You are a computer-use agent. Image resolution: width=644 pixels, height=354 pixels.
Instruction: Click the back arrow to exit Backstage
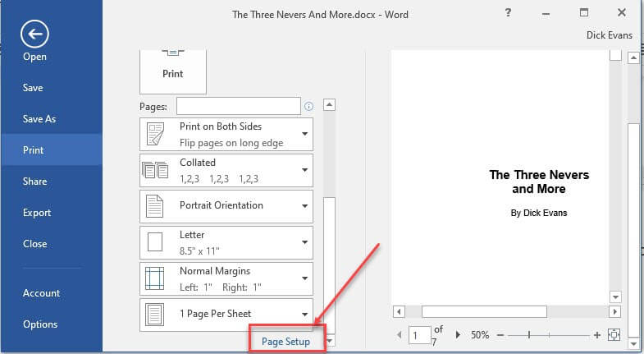[x=34, y=34]
